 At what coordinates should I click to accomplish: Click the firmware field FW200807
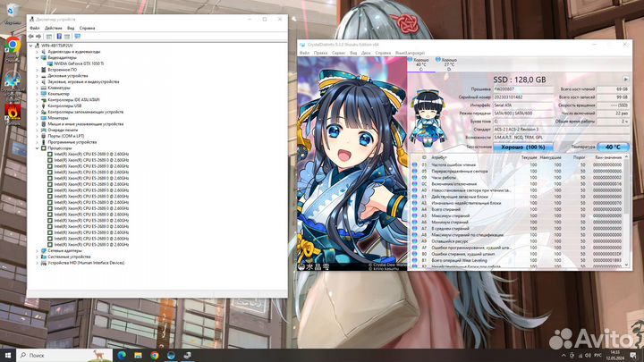(523, 89)
